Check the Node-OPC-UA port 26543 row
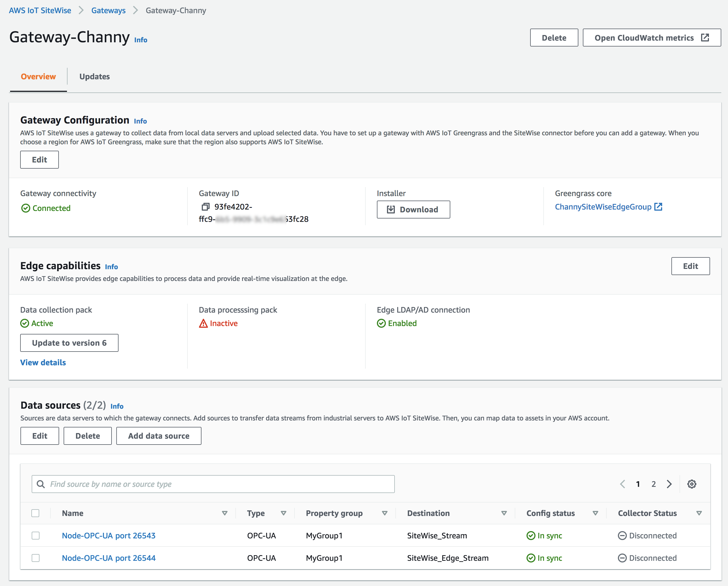Screen dimensions: 728x586 tap(36, 535)
